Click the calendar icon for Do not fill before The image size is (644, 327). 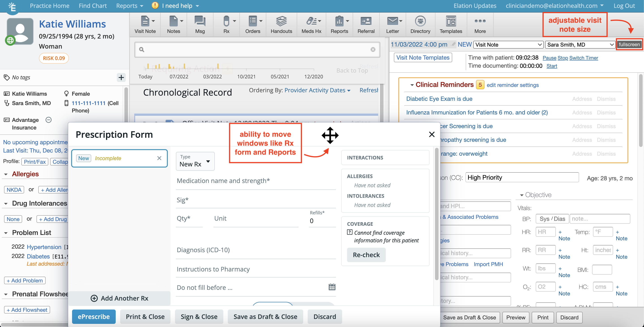[x=332, y=287]
